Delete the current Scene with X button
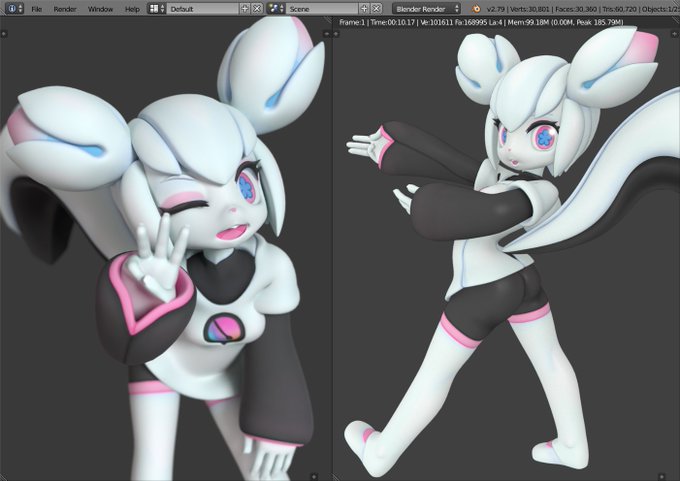 point(377,8)
